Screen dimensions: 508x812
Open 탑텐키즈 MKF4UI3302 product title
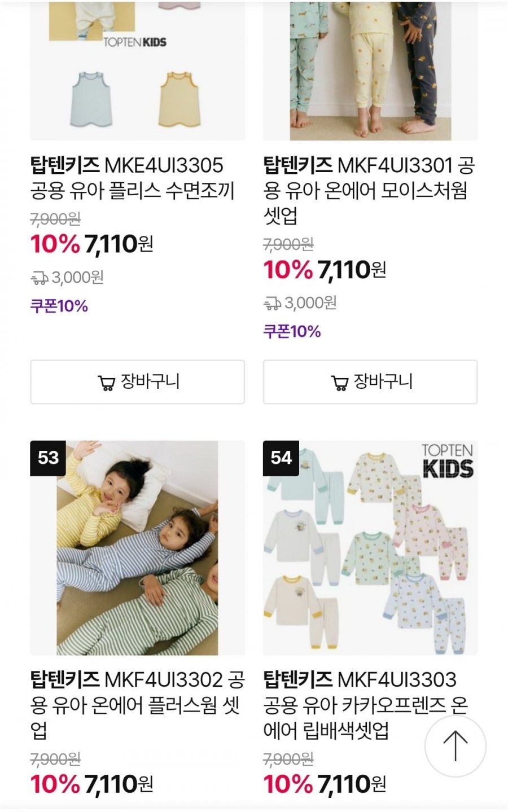coord(137,704)
